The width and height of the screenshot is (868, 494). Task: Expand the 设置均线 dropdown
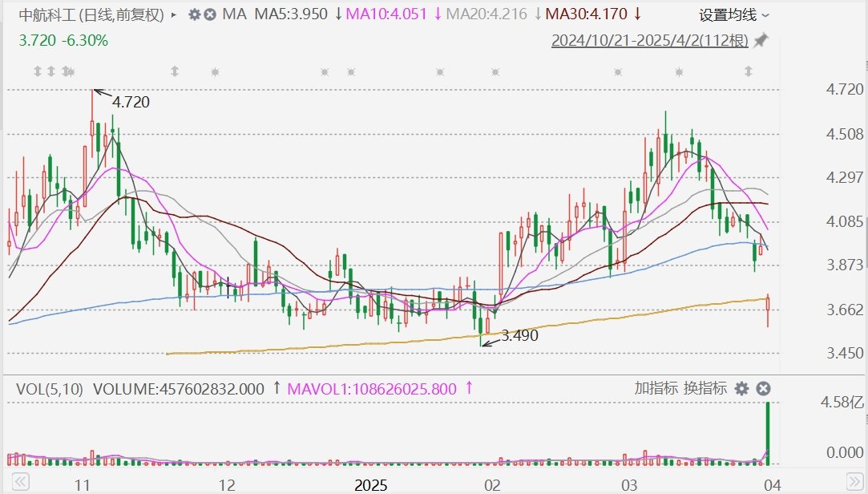coord(733,14)
